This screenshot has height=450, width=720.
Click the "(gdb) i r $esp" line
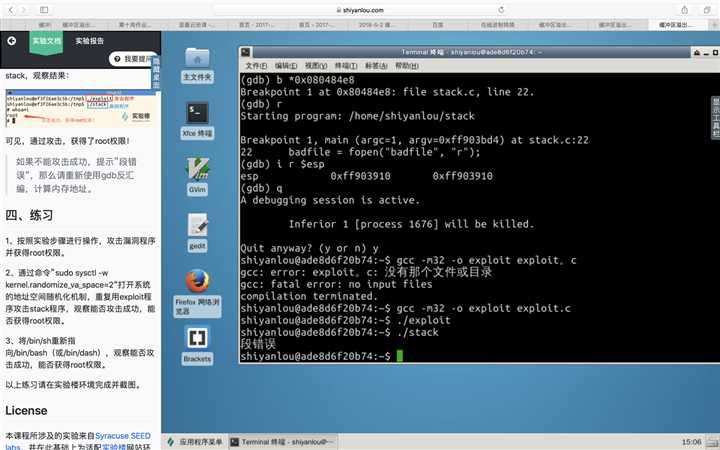(x=282, y=164)
